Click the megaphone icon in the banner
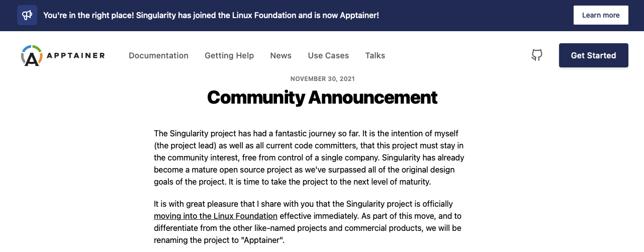 click(x=27, y=15)
